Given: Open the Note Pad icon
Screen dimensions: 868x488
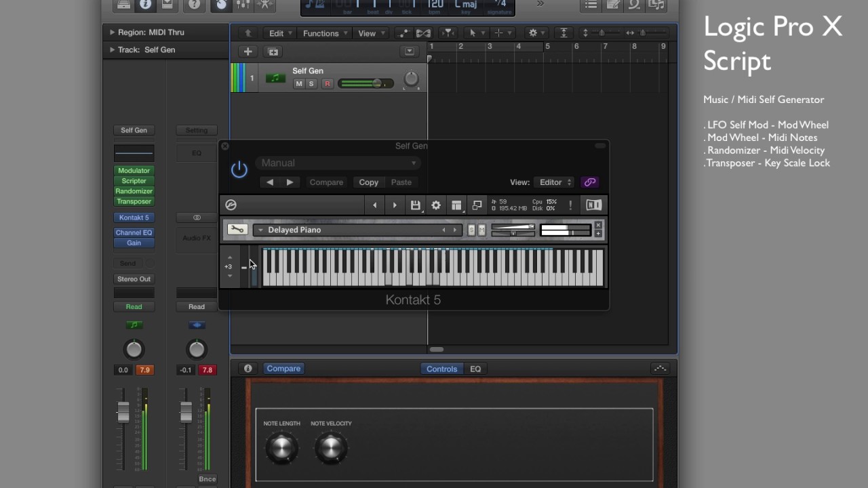Looking at the screenshot, I should (x=612, y=5).
